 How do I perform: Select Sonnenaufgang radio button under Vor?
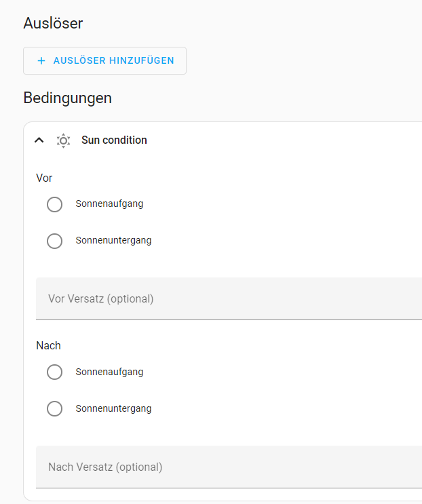click(x=55, y=204)
